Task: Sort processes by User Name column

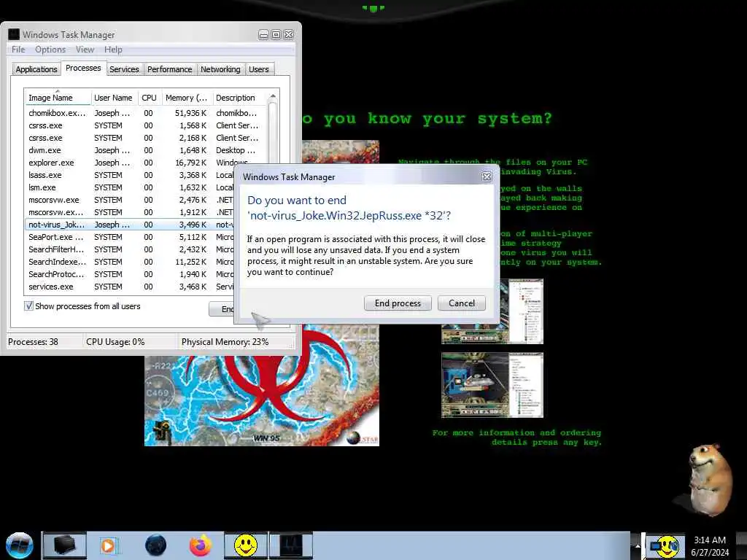Action: 113,98
